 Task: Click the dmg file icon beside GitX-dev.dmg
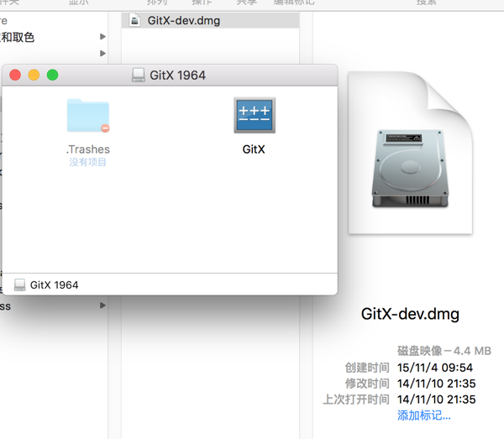pos(134,20)
